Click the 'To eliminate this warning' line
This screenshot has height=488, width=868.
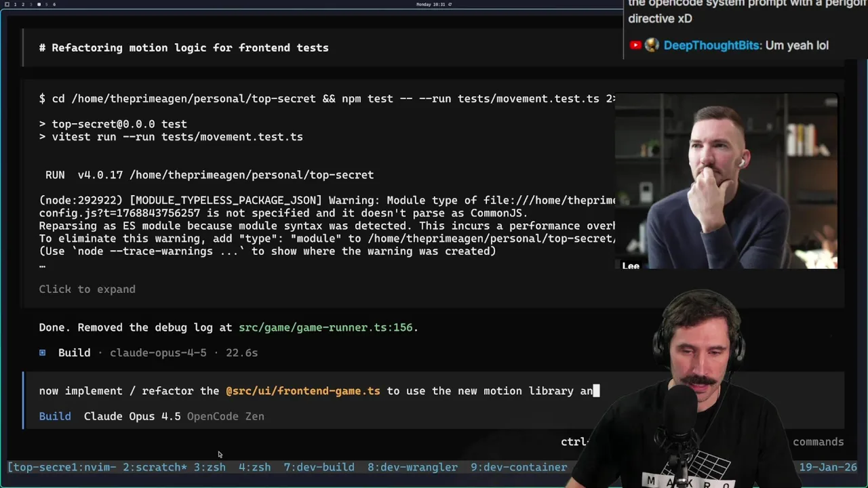pos(327,239)
